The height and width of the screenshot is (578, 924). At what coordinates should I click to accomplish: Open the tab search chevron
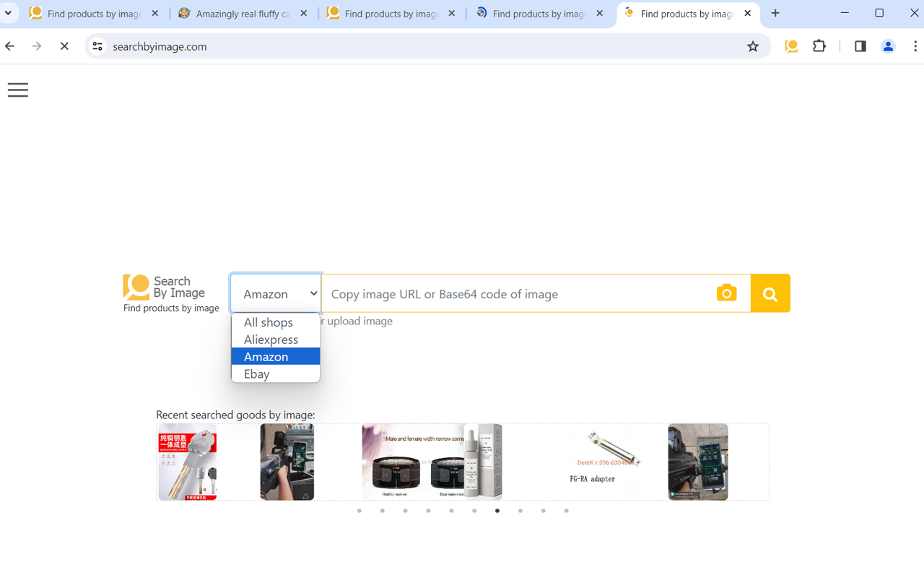point(8,12)
